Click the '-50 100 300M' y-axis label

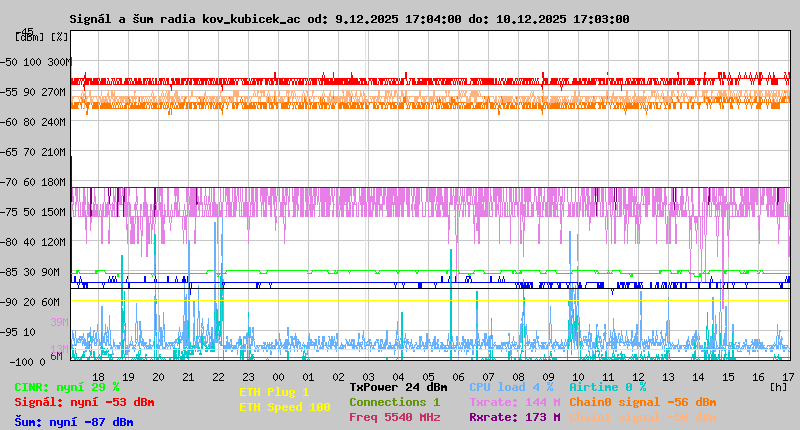click(34, 62)
